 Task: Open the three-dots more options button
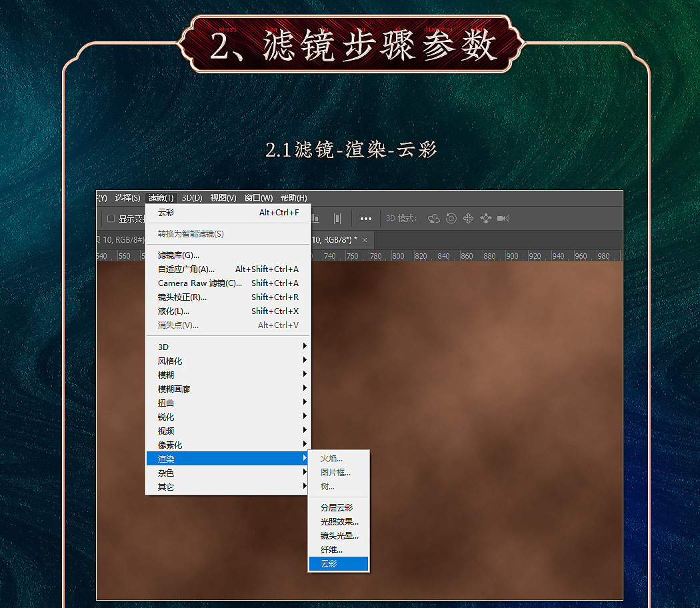[x=365, y=218]
